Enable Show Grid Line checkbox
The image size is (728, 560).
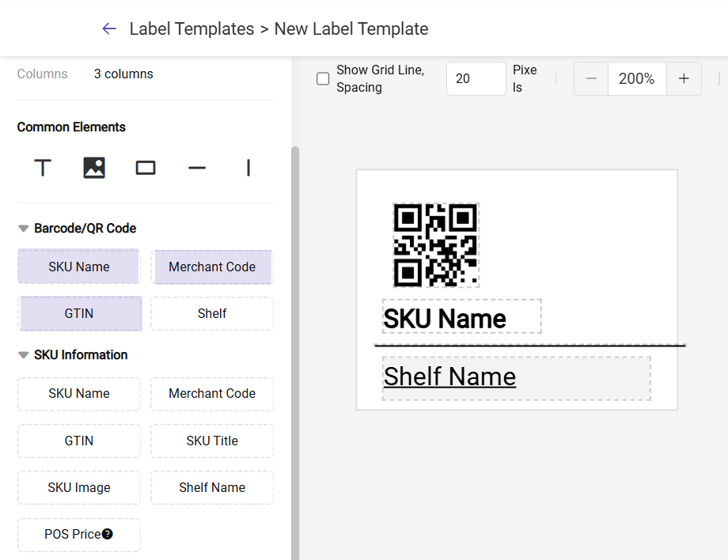point(323,79)
